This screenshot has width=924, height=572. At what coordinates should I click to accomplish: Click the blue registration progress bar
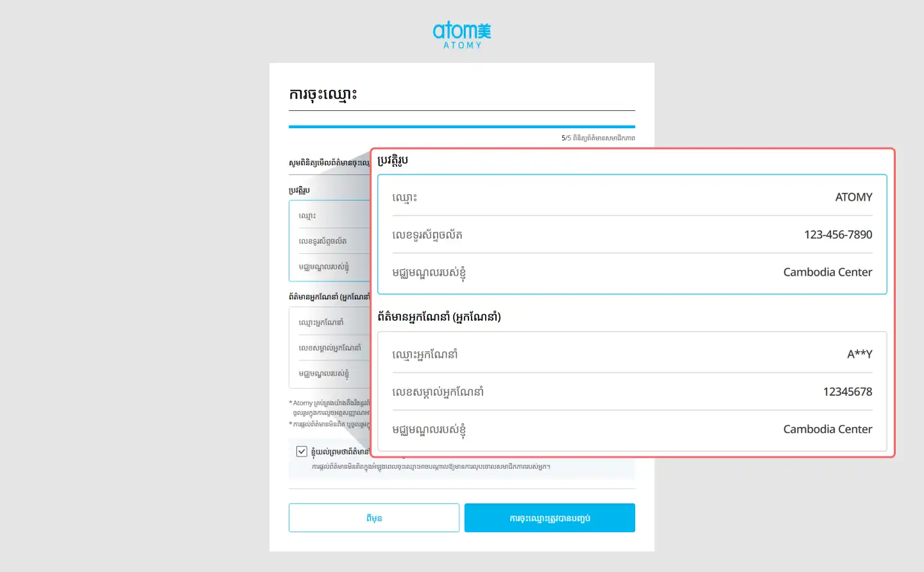coord(461,127)
